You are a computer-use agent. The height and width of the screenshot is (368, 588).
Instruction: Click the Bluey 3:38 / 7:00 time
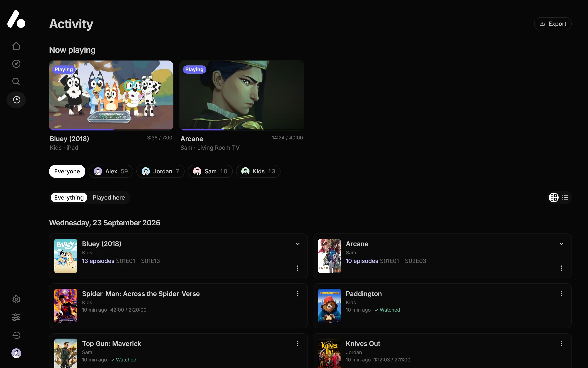(159, 138)
